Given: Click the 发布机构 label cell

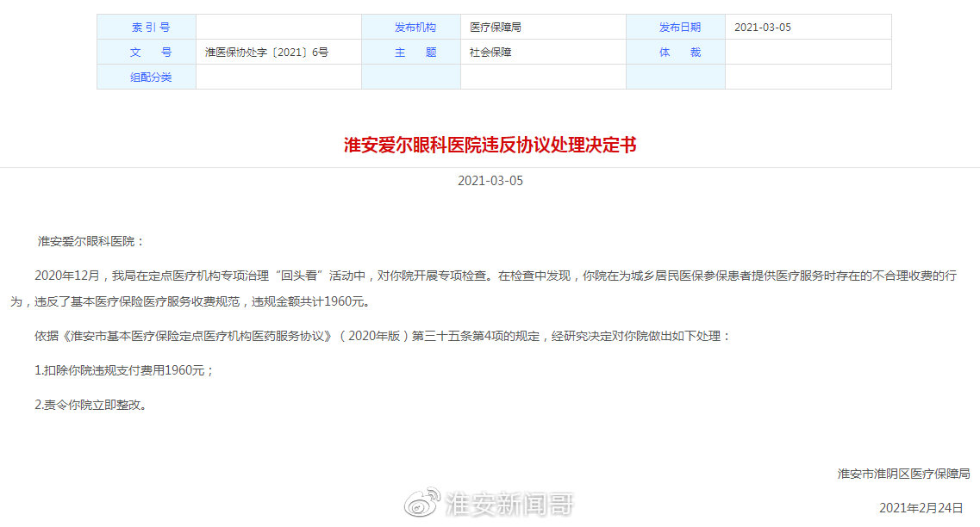Looking at the screenshot, I should click(411, 27).
